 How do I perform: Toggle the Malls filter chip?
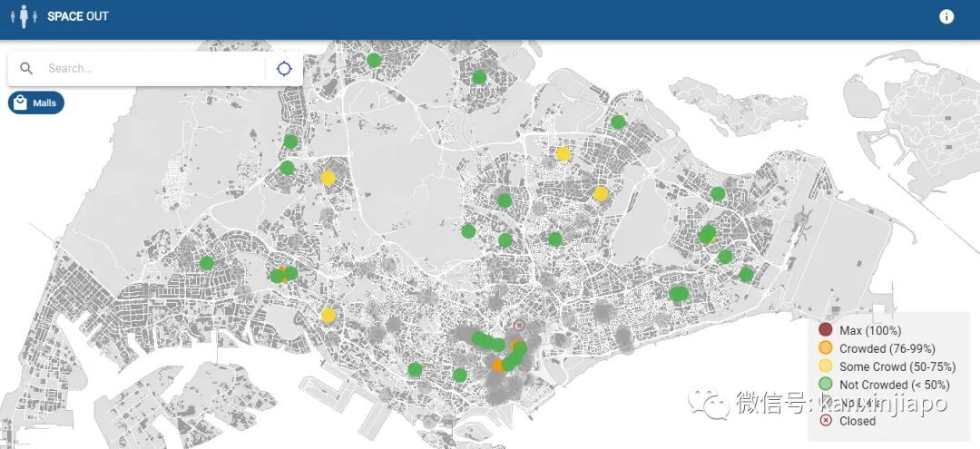pos(36,102)
